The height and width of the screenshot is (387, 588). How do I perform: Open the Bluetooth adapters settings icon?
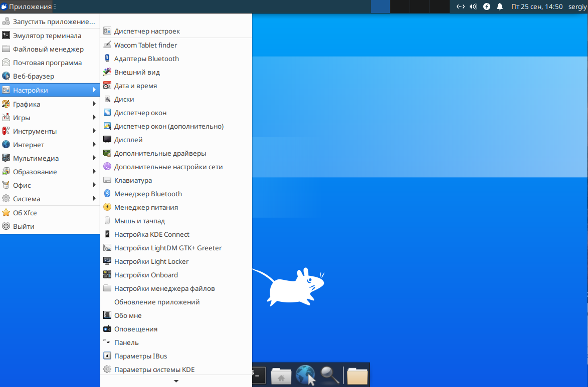click(107, 59)
